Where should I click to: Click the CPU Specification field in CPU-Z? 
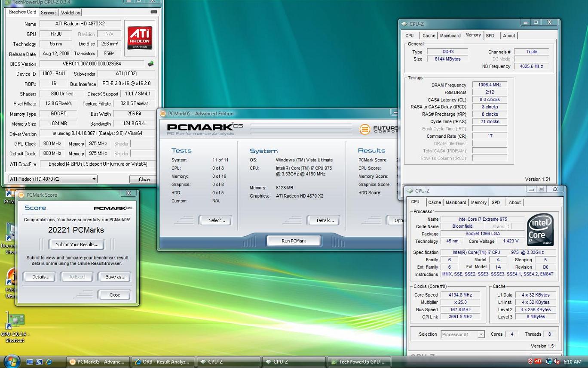click(498, 252)
